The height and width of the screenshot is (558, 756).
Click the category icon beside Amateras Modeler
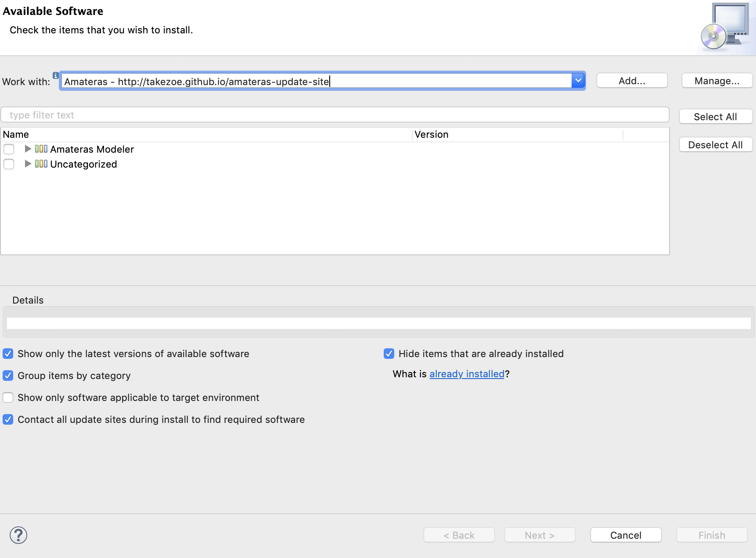[x=41, y=149]
